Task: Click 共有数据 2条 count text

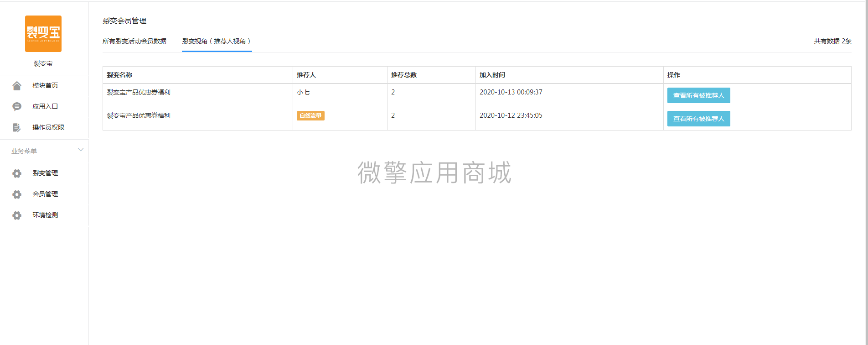Action: [833, 41]
